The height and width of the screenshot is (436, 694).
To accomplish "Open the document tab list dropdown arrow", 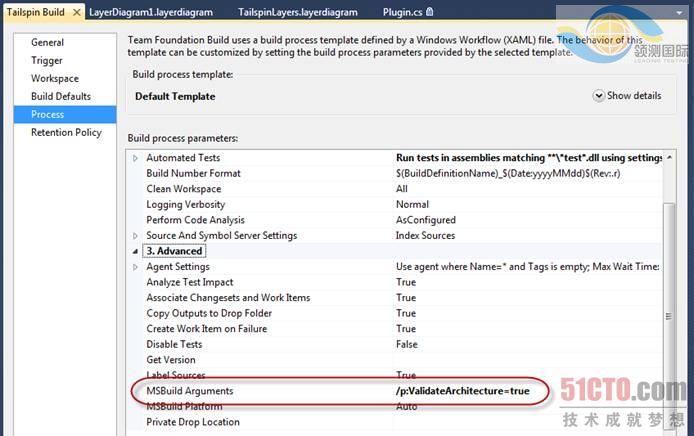I will click(679, 13).
